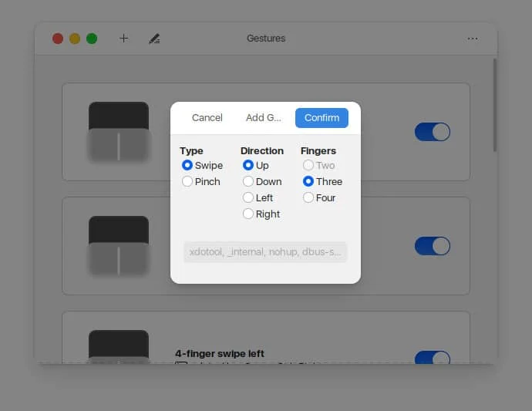Screen dimensions: 532x411
Task: Cancel the add gesture dialog
Action: pos(207,118)
